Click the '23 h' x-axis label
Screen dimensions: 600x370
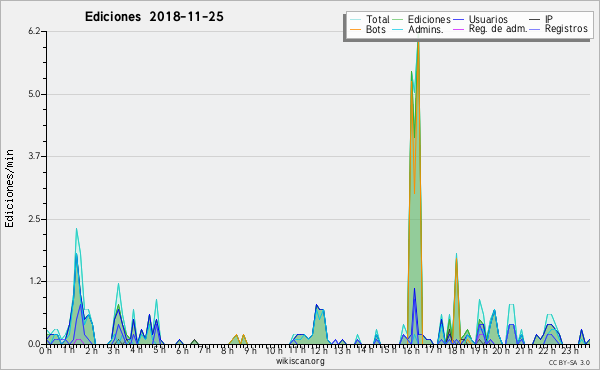point(570,350)
